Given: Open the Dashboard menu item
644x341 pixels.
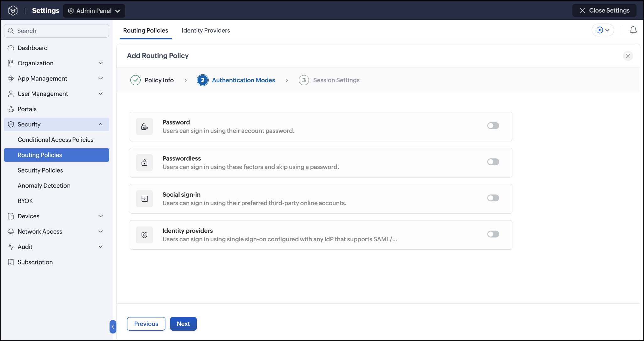Looking at the screenshot, I should click(x=56, y=48).
